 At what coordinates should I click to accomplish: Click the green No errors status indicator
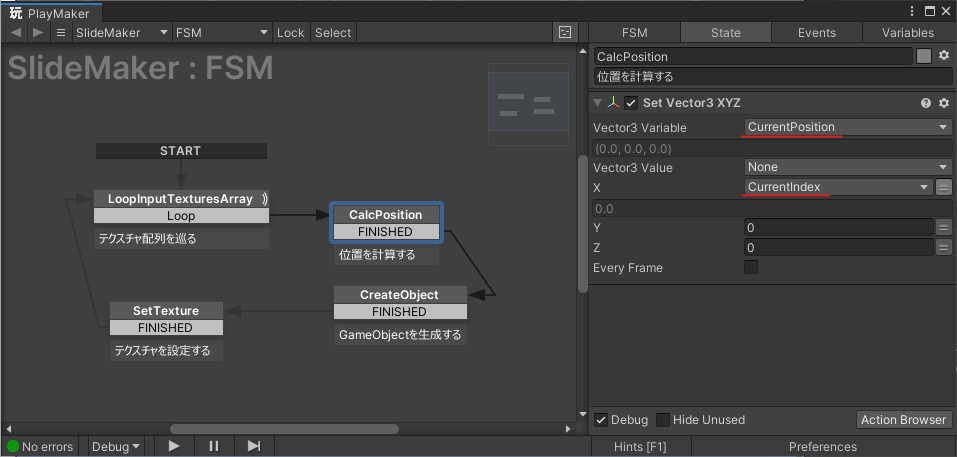pyautogui.click(x=13, y=447)
